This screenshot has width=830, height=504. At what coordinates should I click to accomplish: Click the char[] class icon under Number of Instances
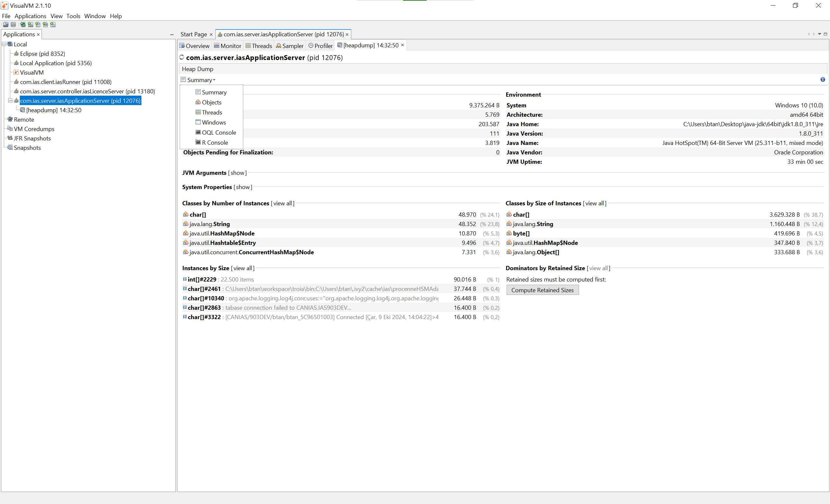click(x=186, y=214)
